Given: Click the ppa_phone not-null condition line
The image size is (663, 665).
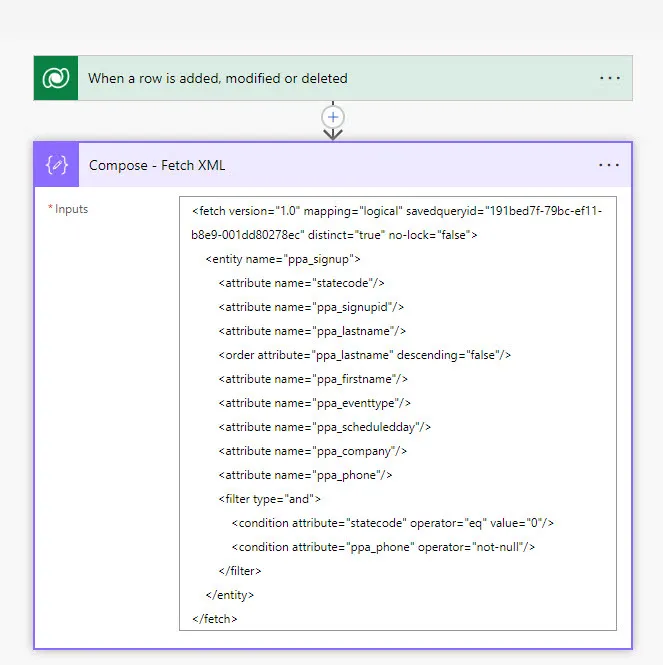Looking at the screenshot, I should (383, 547).
